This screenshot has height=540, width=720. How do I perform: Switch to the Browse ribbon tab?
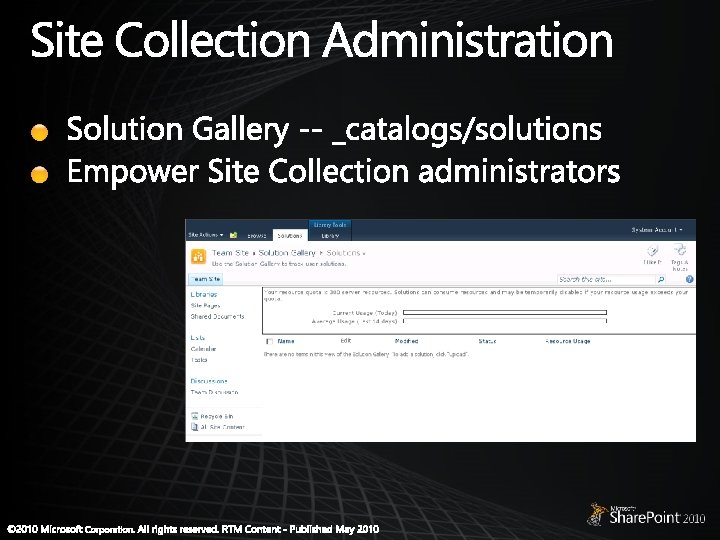point(257,236)
